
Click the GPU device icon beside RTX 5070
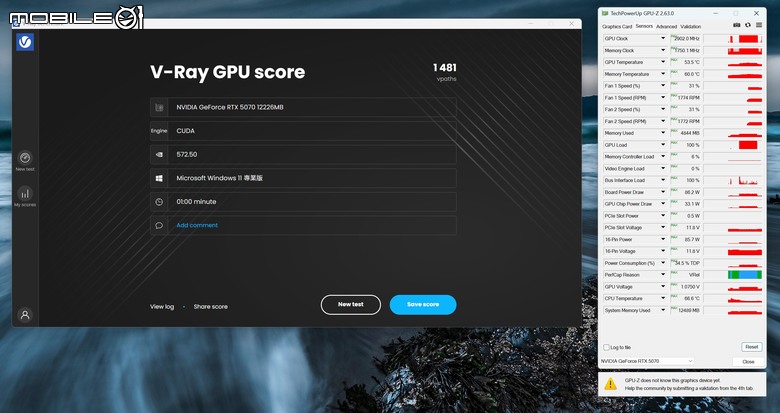click(x=159, y=107)
